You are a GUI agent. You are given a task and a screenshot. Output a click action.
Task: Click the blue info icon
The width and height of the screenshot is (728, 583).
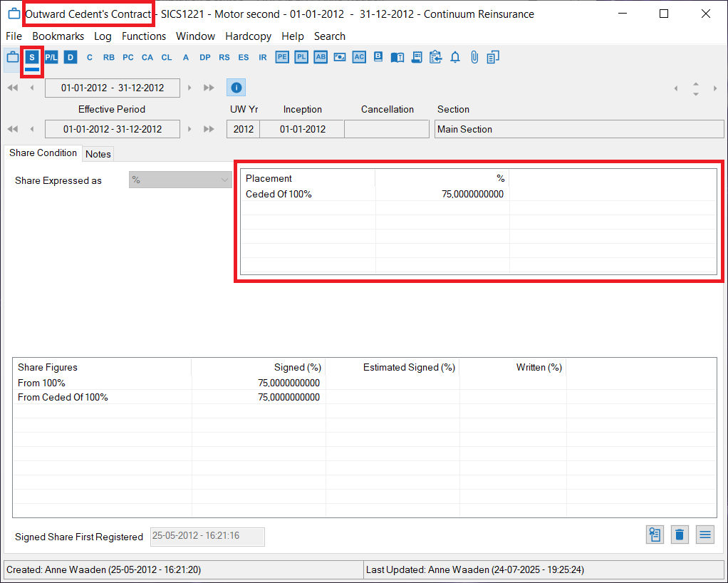click(236, 88)
